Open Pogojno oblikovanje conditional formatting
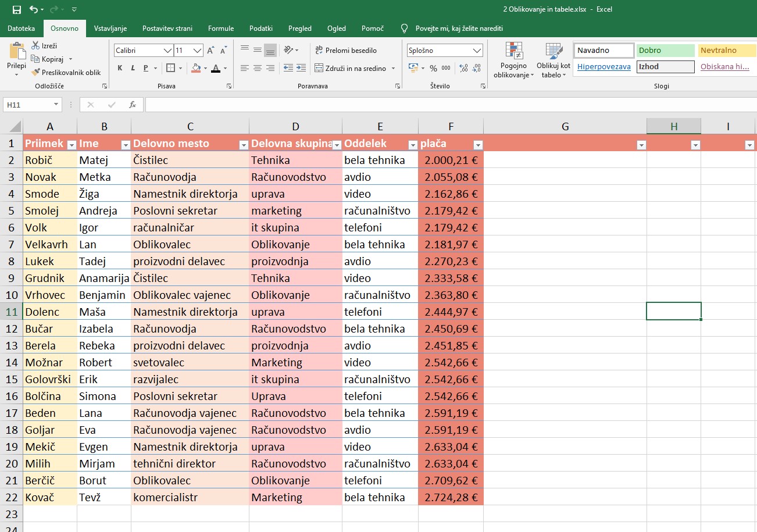Image resolution: width=757 pixels, height=532 pixels. (x=513, y=60)
